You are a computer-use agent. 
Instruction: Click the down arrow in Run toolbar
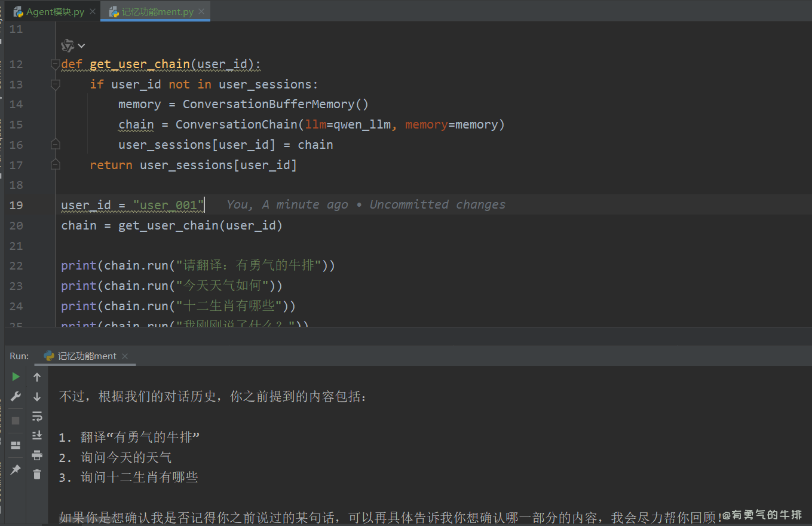click(37, 397)
